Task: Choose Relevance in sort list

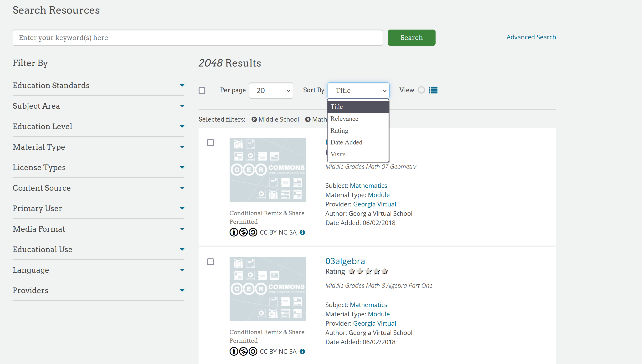Action: 344,119
